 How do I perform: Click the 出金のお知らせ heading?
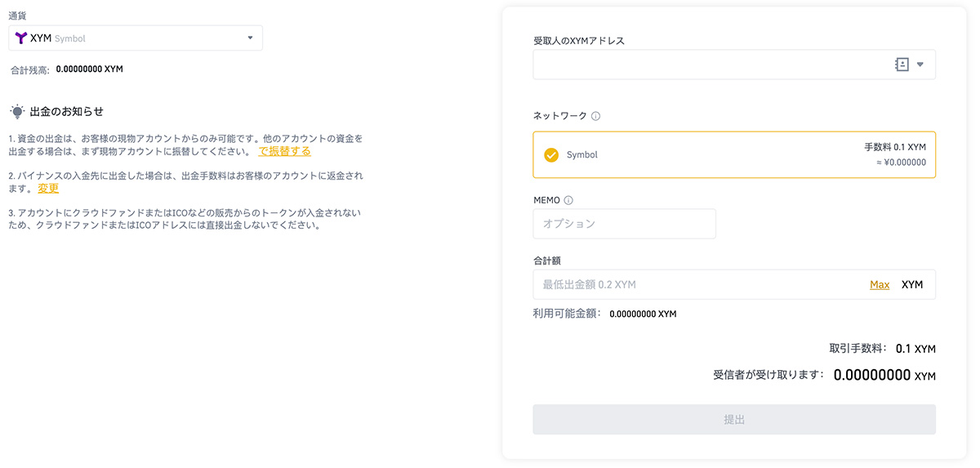coord(67,111)
